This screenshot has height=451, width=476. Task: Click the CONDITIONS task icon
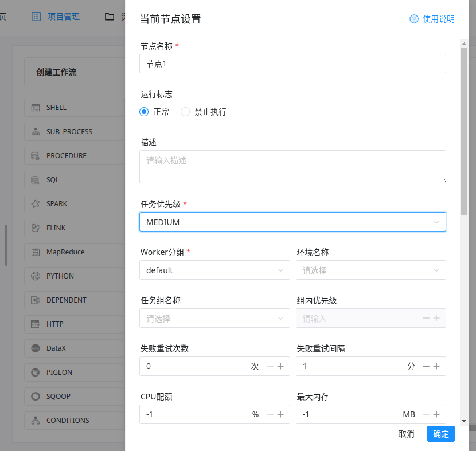pos(36,421)
